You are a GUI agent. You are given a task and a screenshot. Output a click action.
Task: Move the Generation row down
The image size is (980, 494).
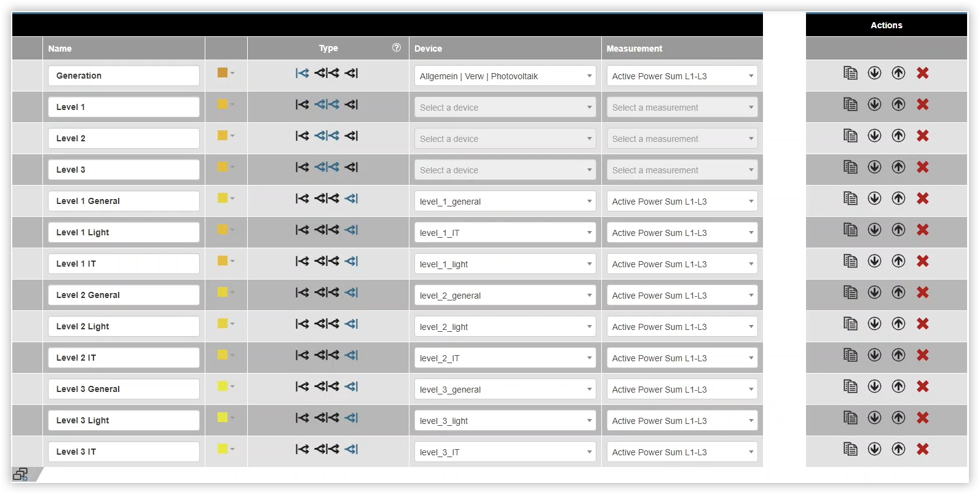[x=874, y=73]
